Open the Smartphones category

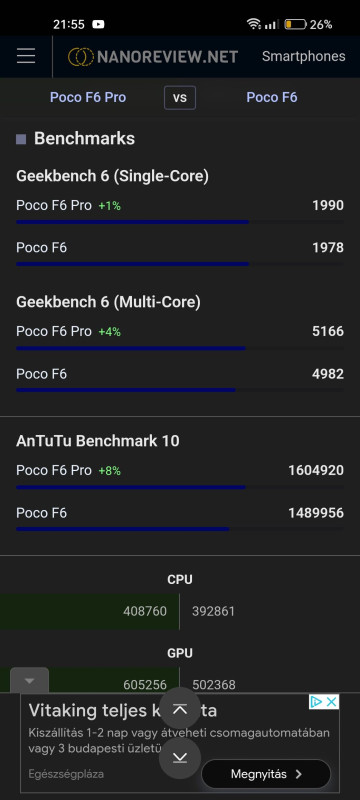tap(303, 57)
